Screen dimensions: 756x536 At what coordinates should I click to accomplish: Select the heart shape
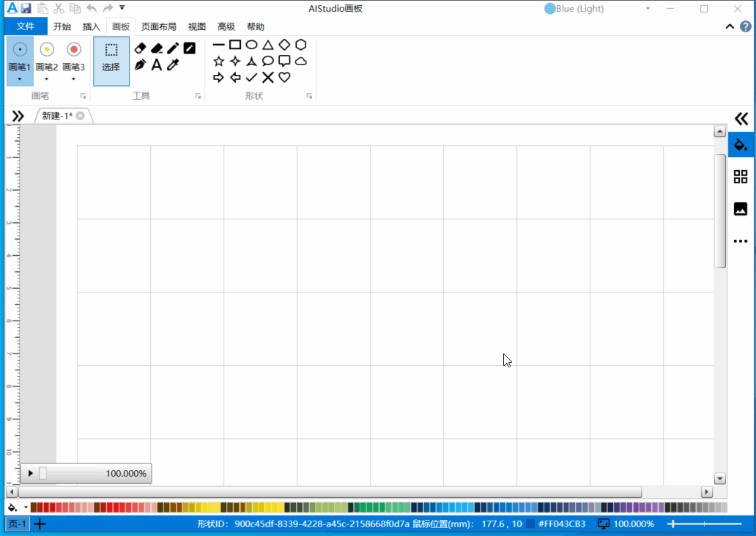pos(284,77)
